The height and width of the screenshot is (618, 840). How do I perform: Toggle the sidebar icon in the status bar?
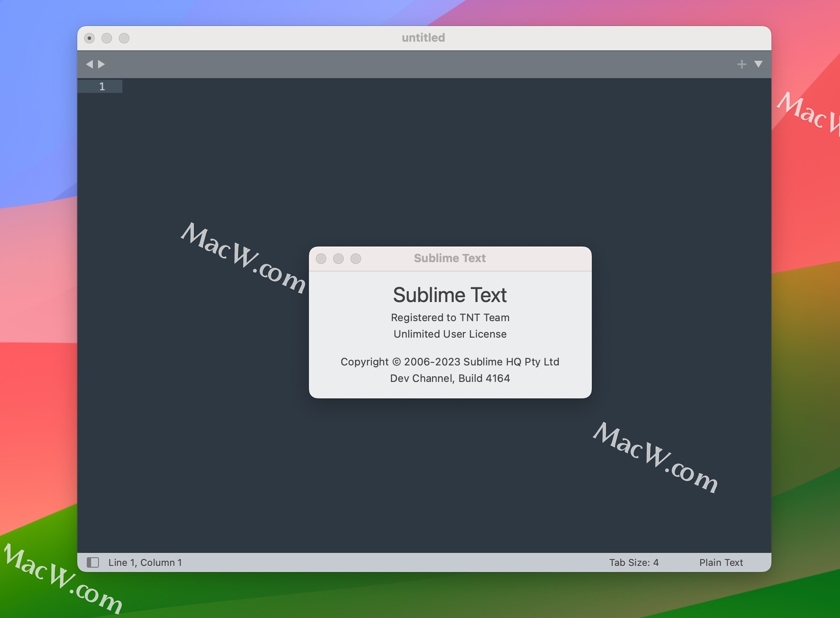93,562
